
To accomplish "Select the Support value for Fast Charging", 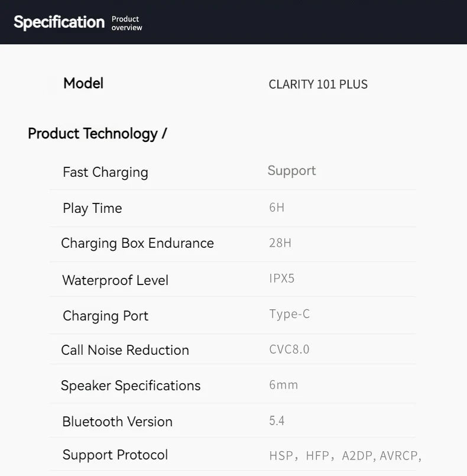I will (x=291, y=171).
